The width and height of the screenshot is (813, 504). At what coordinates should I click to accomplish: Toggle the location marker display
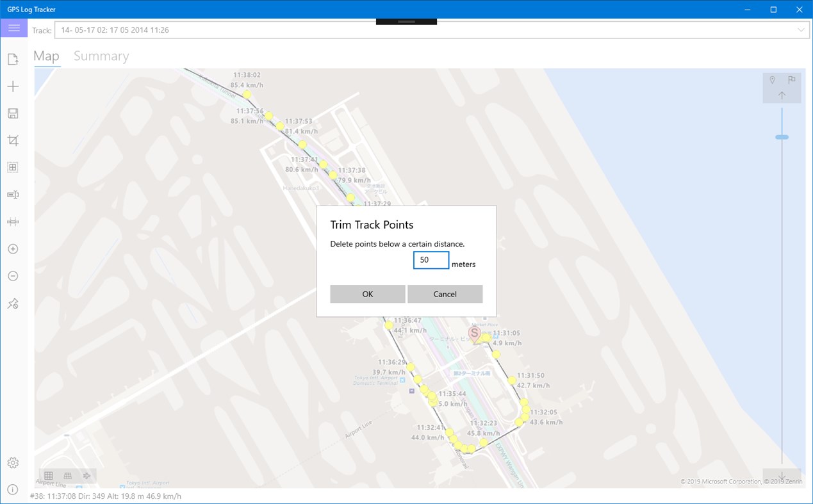coord(773,79)
